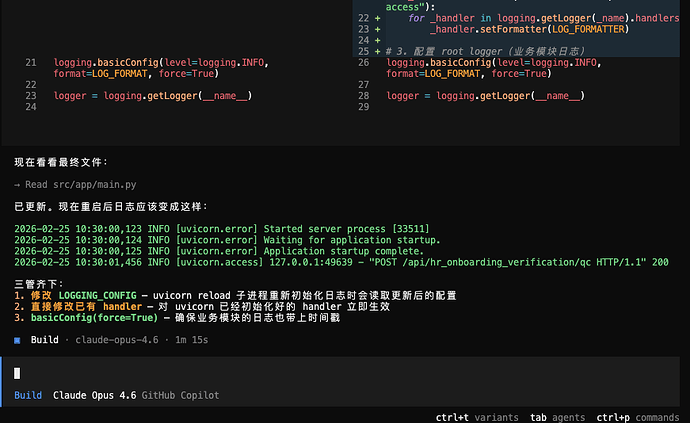
Task: Click the heading 三管齐下：
Action: (x=39, y=284)
